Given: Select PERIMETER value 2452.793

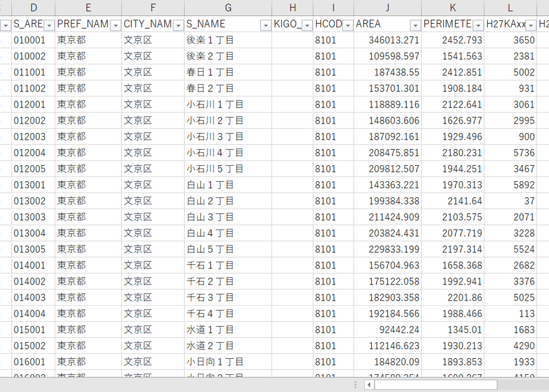Looking at the screenshot, I should 453,40.
